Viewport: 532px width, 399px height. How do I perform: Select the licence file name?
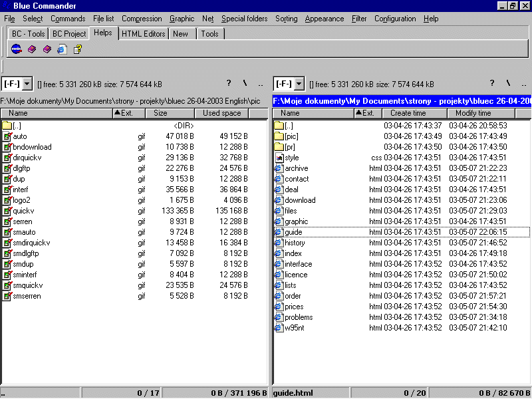pyautogui.click(x=296, y=275)
